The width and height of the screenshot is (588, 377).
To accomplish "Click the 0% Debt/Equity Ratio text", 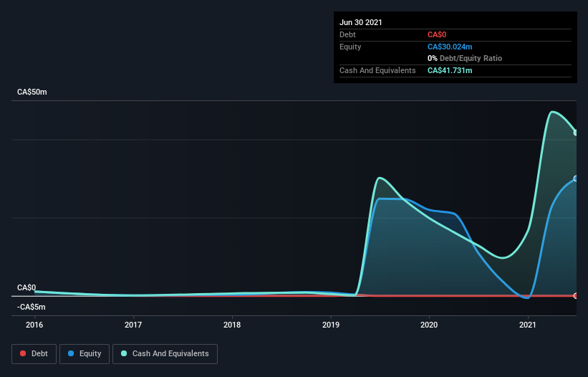I will click(465, 58).
